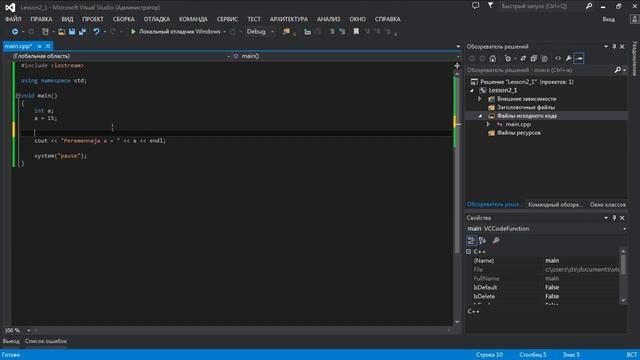Open the СБОРКА menu
The image size is (640, 360).
[124, 19]
